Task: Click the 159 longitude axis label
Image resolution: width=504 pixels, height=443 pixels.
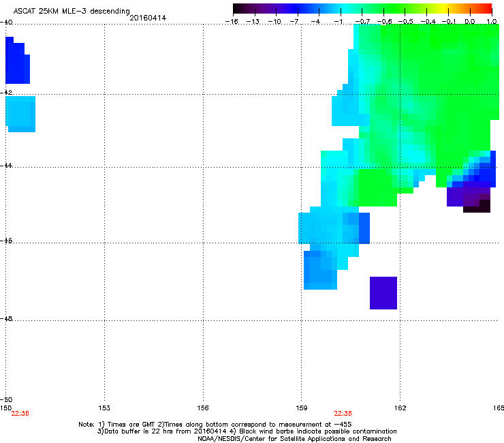Action: pyautogui.click(x=302, y=408)
